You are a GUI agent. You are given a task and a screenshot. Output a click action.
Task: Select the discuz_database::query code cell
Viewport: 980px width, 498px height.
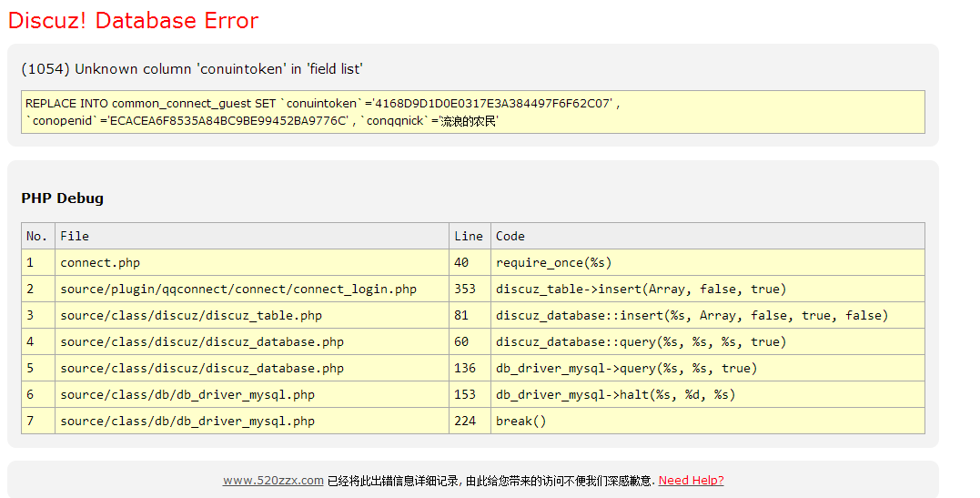click(x=641, y=342)
